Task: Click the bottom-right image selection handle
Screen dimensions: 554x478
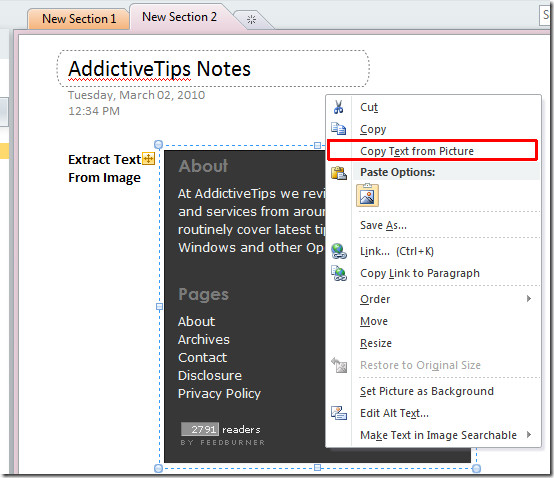Action: tap(476, 468)
